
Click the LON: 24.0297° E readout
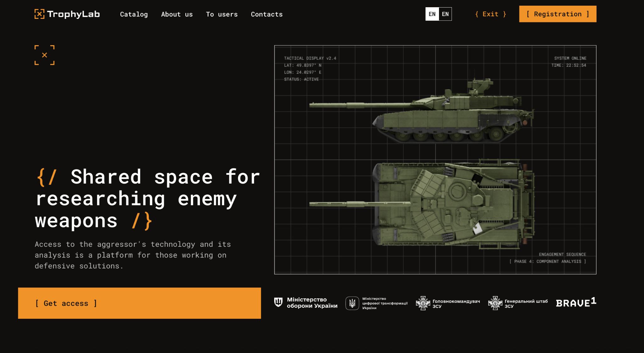[303, 72]
